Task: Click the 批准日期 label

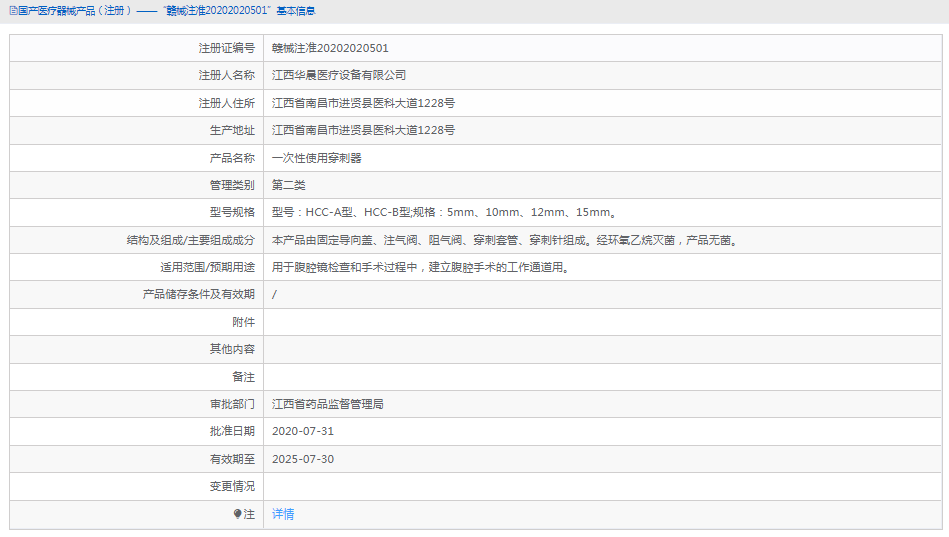Action: [232, 431]
